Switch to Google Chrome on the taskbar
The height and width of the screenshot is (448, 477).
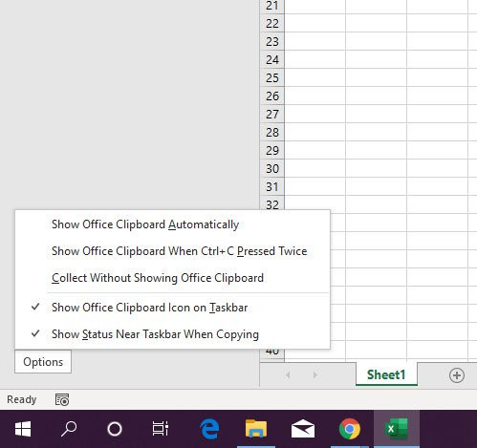click(x=350, y=429)
